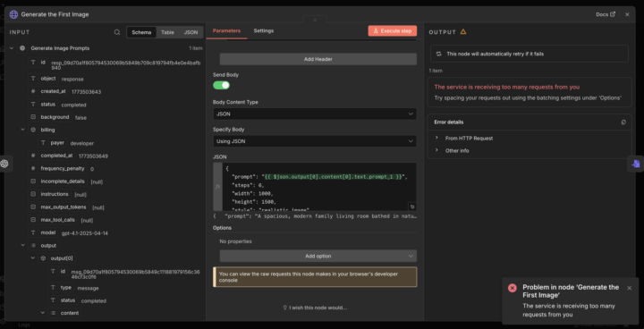Click the value '1773503649' beside completed_at

93,156
